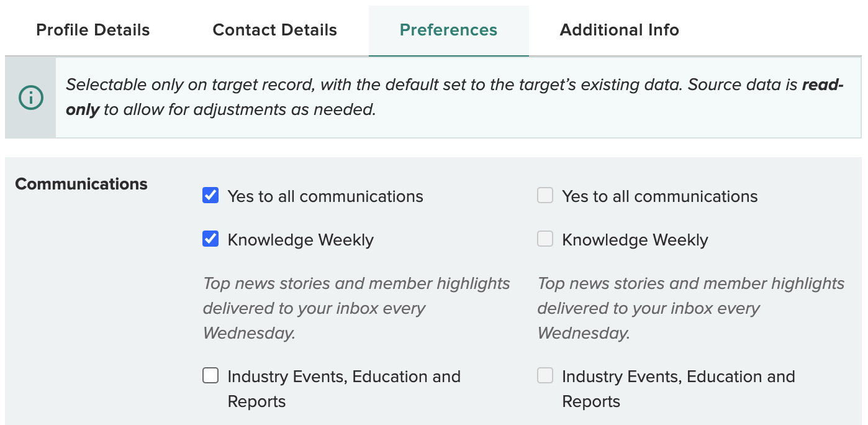The width and height of the screenshot is (868, 425).
Task: Switch to the Profile Details tab
Action: pyautogui.click(x=93, y=30)
